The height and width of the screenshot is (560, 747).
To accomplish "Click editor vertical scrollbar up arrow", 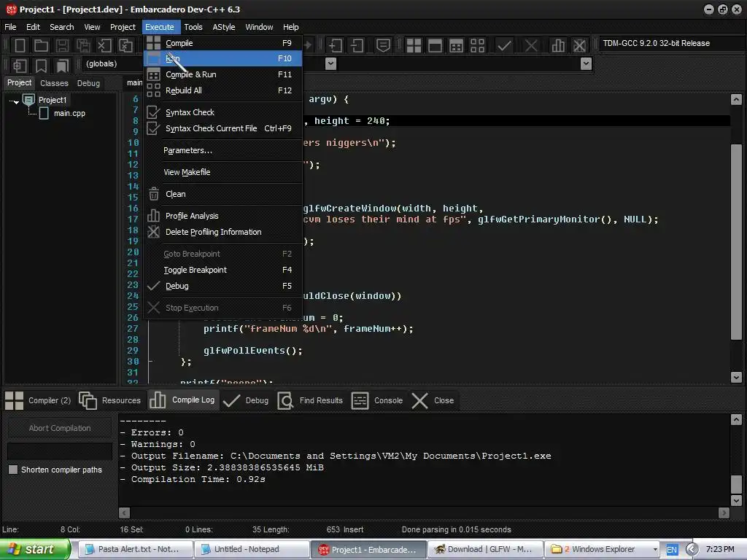I will (x=736, y=99).
